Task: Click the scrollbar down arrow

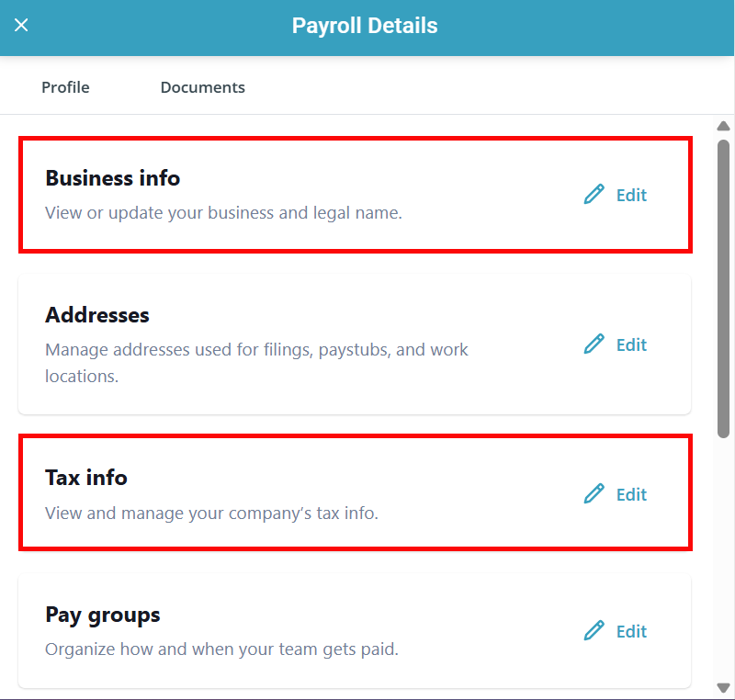Action: point(723,687)
